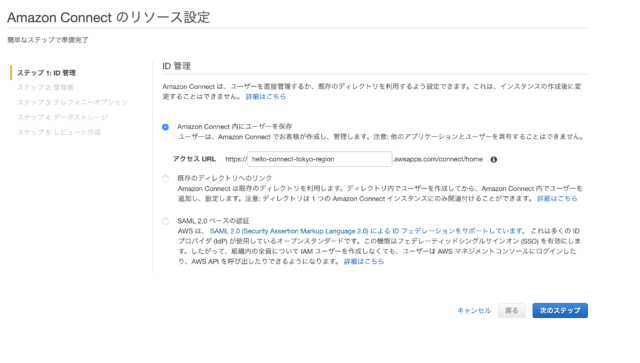Screen dimensions: 640x363
Task: Click the 'Amazon Connect のリソース設定' page title
Action: pos(109,17)
